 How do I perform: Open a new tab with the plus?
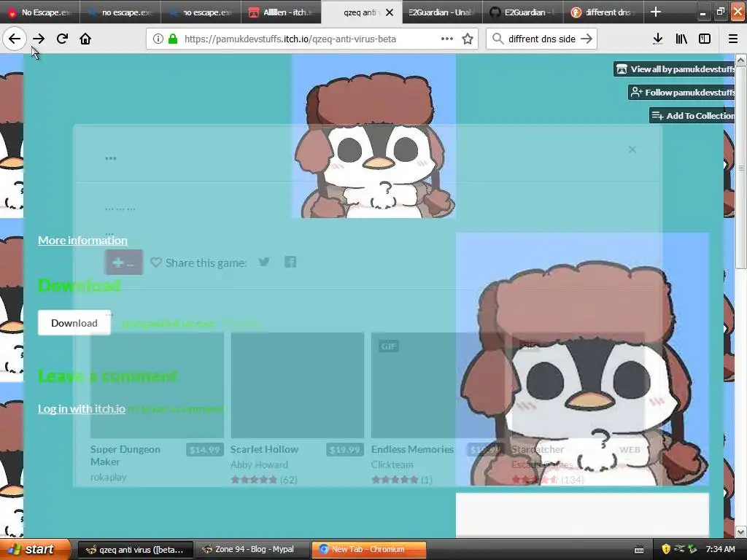tap(656, 12)
